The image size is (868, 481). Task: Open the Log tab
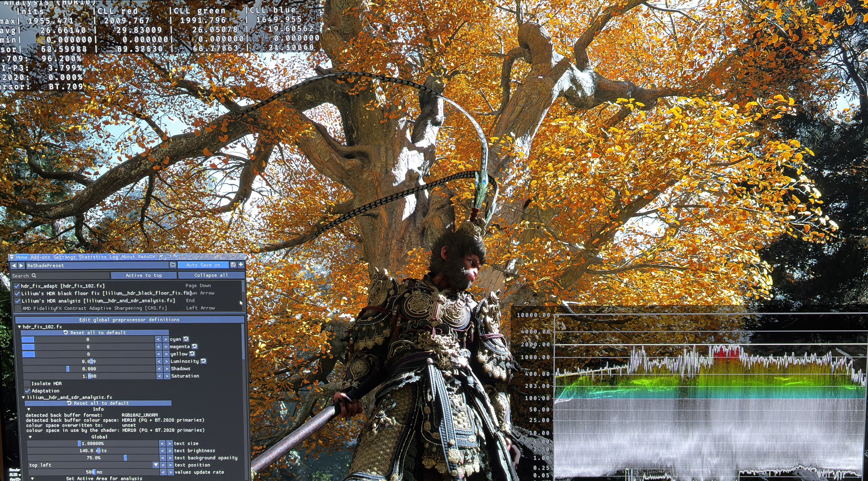click(114, 257)
